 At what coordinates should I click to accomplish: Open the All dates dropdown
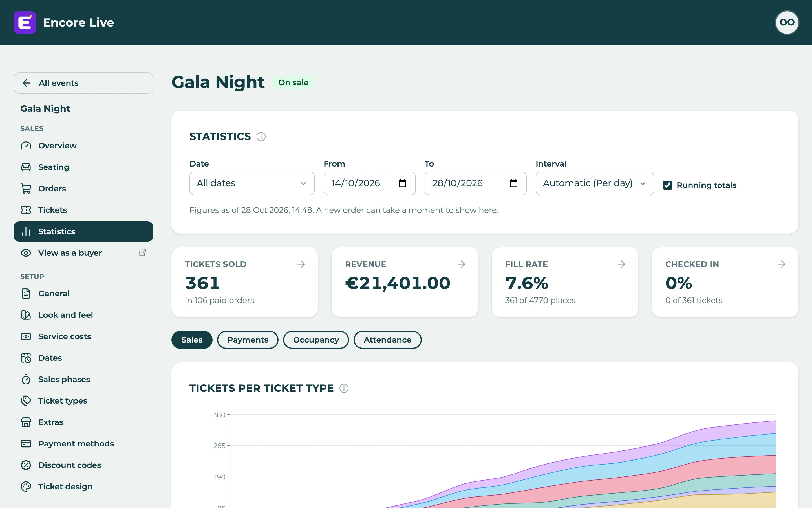[x=252, y=183]
